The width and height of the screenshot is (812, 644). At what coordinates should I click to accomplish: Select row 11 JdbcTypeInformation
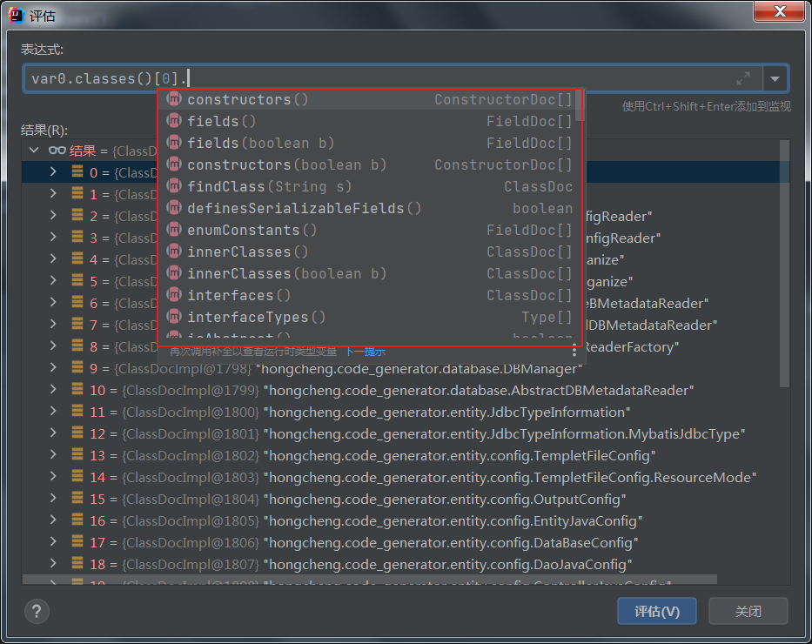coord(400,413)
